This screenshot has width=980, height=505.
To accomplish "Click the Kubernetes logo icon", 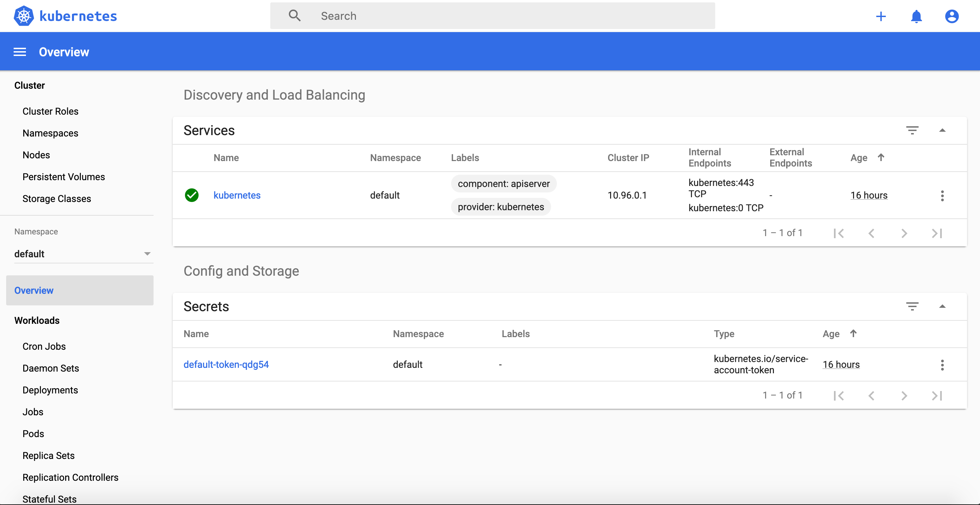I will (x=24, y=16).
